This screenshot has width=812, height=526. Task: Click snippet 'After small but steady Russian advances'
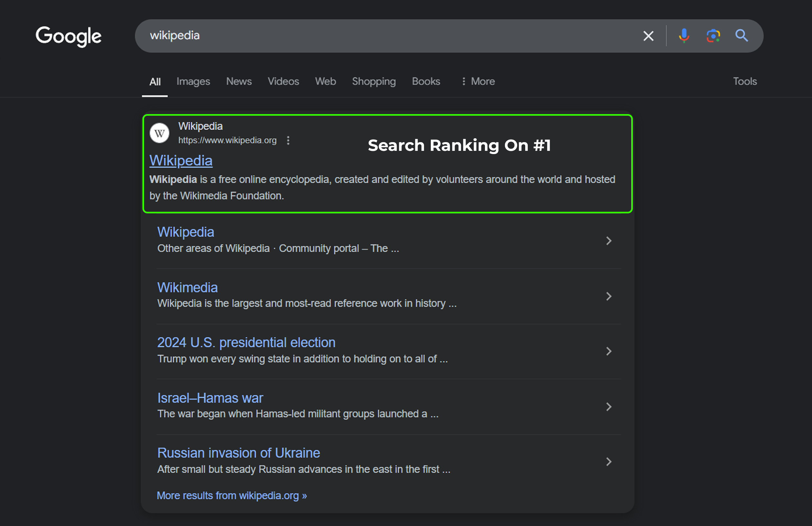[x=250, y=469]
